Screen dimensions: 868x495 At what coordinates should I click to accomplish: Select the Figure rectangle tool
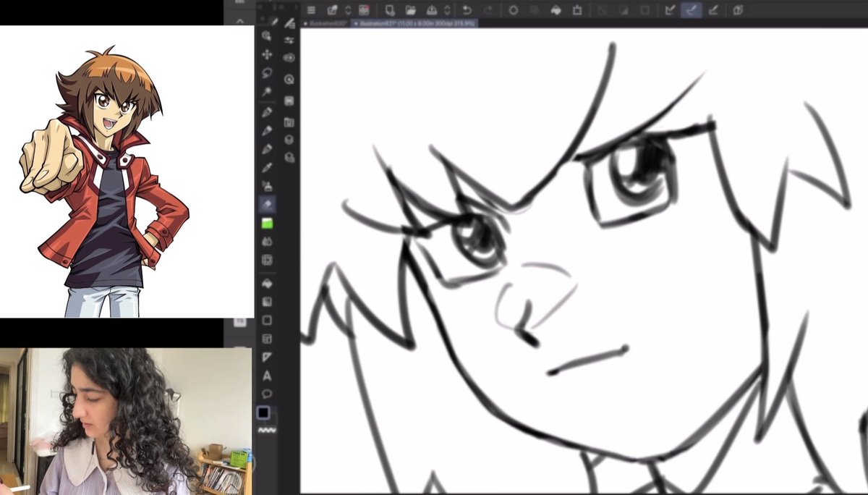point(267,320)
